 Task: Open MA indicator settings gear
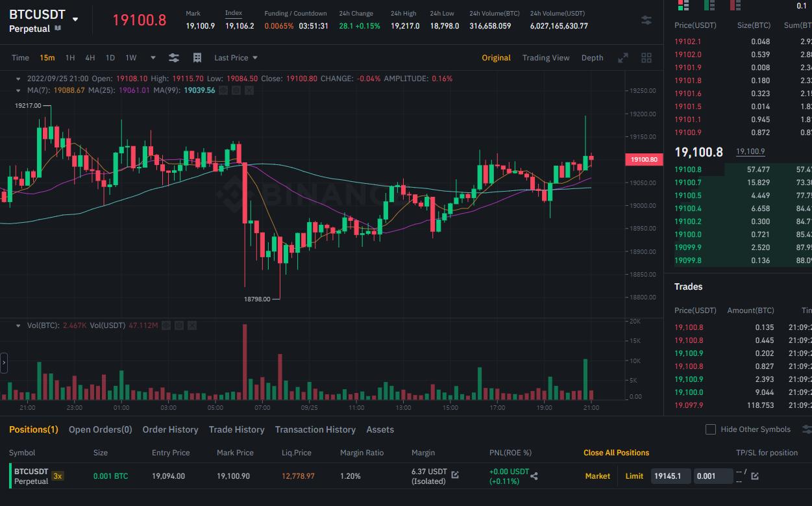pyautogui.click(x=236, y=90)
